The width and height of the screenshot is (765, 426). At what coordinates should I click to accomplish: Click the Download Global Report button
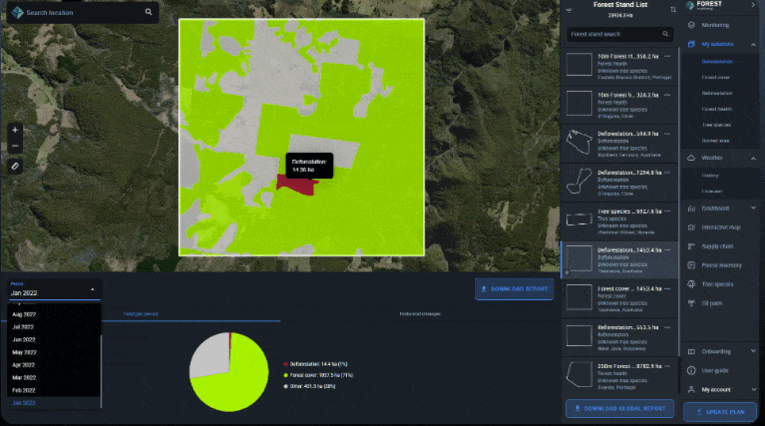(620, 408)
